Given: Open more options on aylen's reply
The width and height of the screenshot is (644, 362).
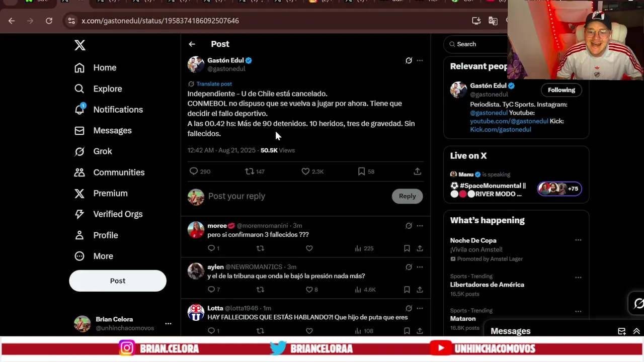Looking at the screenshot, I should point(420,267).
